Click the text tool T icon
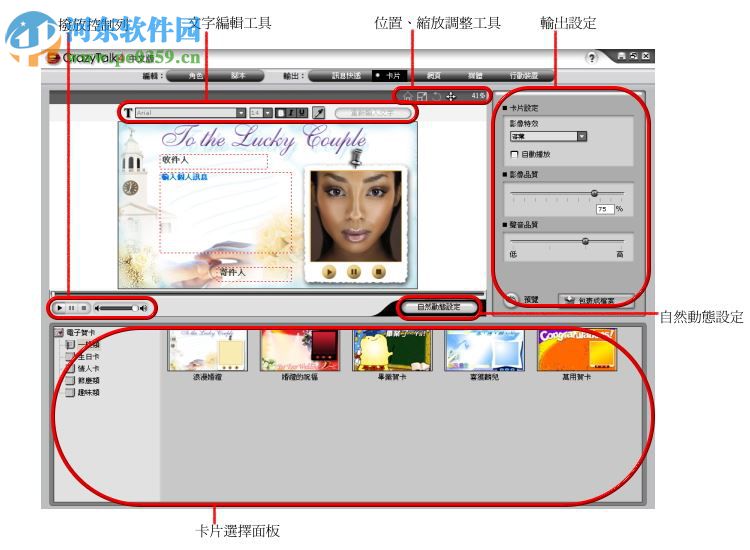This screenshot has width=750, height=550. pos(128,113)
